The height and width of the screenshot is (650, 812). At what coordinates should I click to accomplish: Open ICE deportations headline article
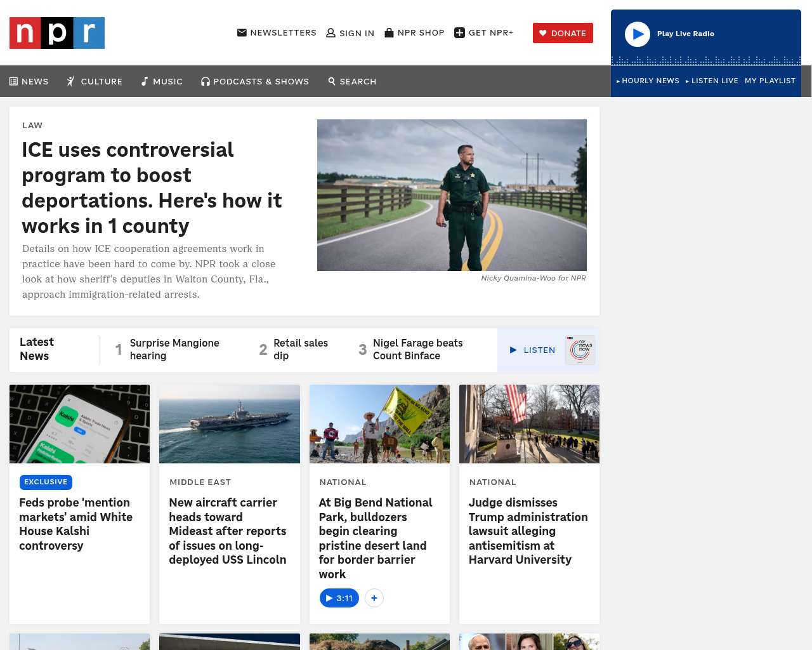point(152,188)
